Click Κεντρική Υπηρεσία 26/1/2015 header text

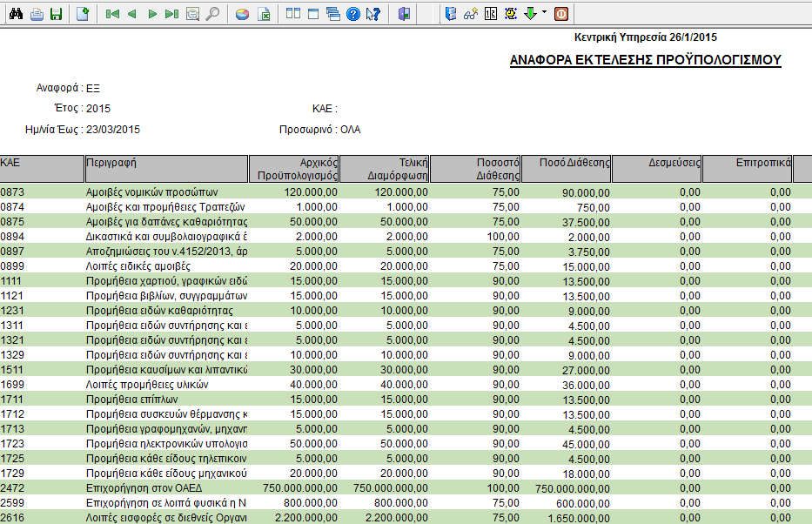tap(646, 37)
